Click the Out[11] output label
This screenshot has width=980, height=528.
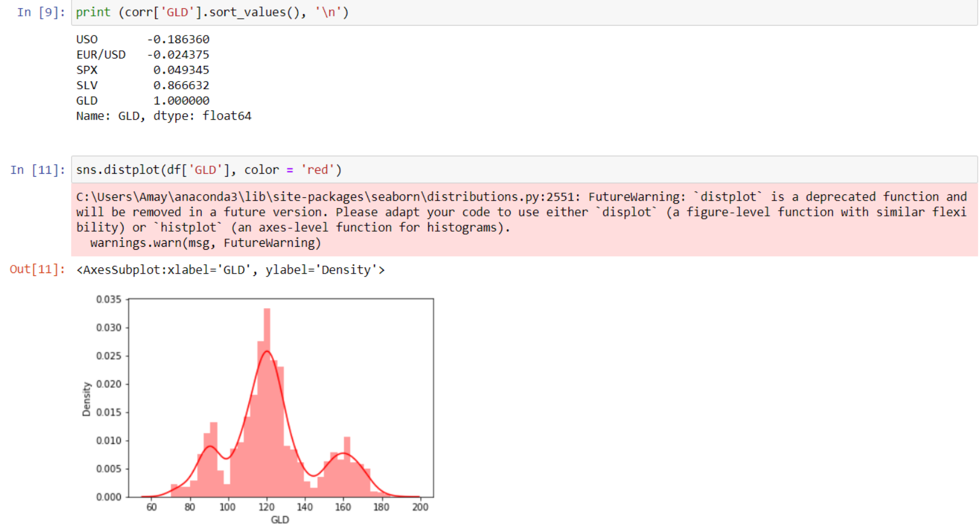(37, 270)
